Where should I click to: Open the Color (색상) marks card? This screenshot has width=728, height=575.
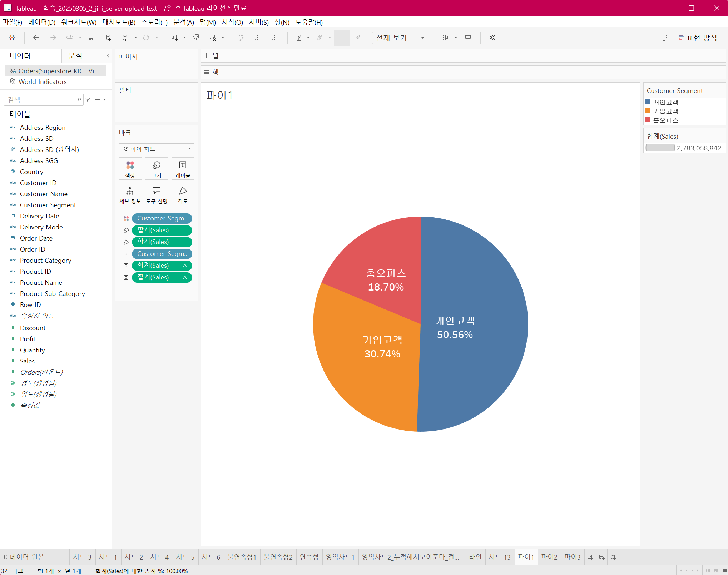(130, 168)
